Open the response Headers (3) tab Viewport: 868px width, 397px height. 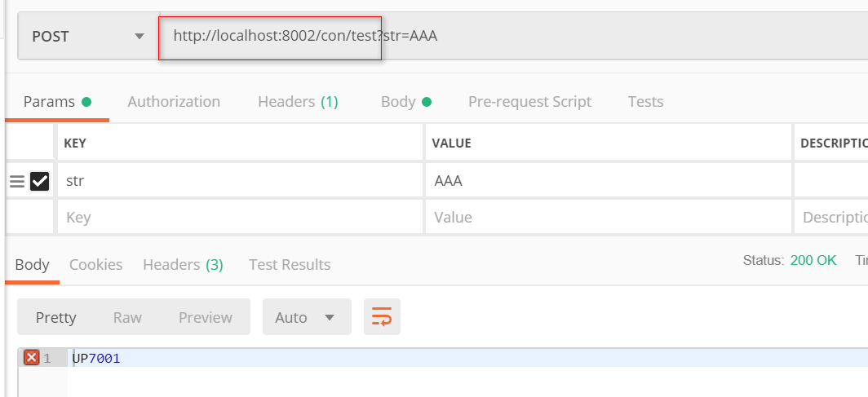(x=183, y=265)
